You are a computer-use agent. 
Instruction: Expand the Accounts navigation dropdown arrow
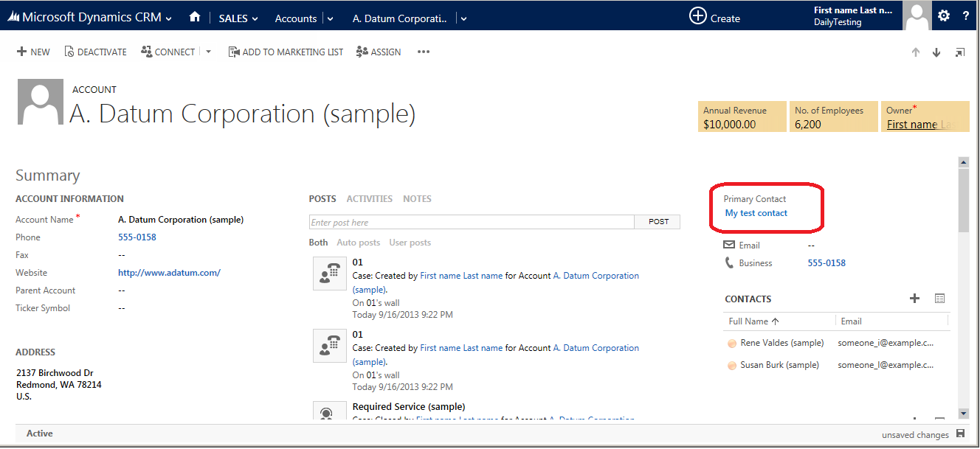click(x=330, y=18)
